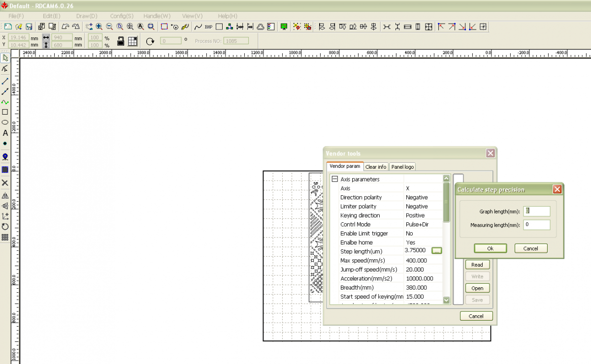Click the Read button in Vendor tools
Screen dimensions: 591x364
point(477,265)
